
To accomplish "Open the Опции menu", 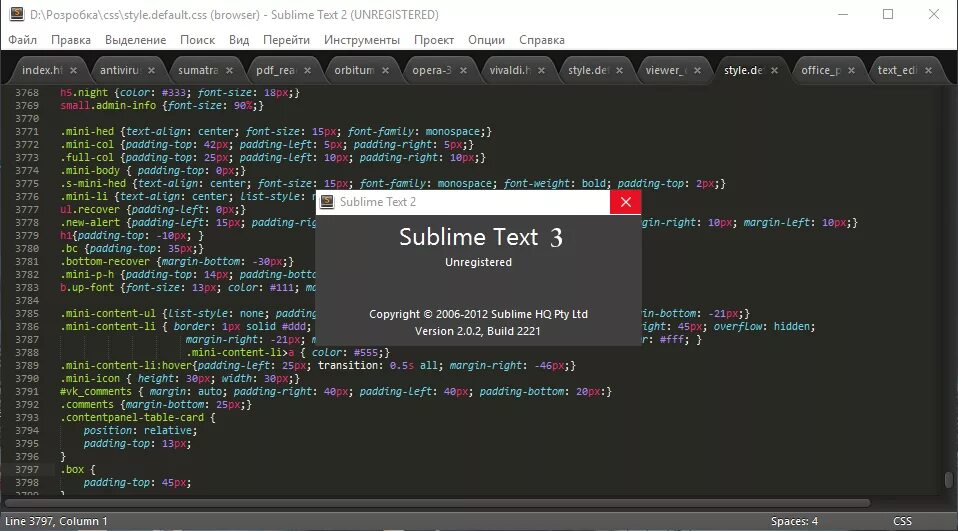I will pyautogui.click(x=486, y=40).
